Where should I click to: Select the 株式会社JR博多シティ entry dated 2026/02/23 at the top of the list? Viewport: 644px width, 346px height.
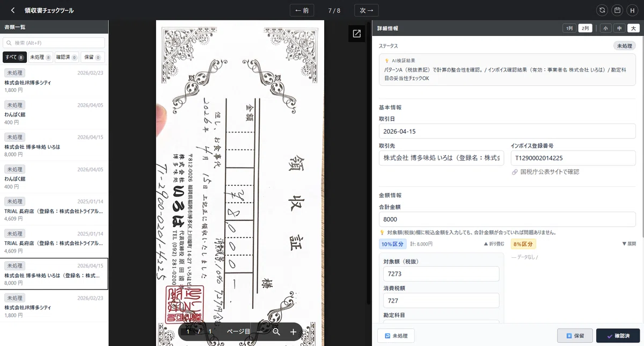tap(54, 81)
